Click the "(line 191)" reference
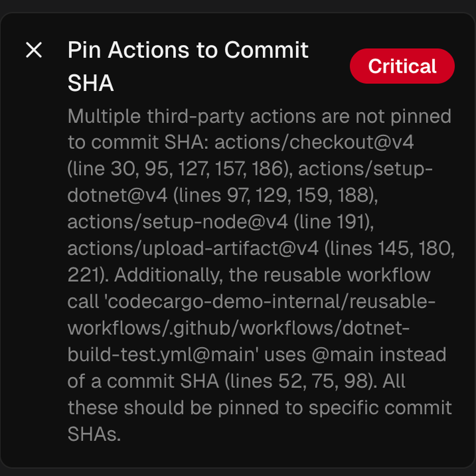This screenshot has width=476, height=476. [x=334, y=222]
